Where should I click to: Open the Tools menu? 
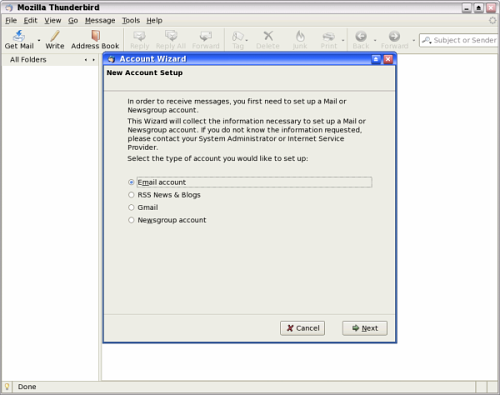131,20
